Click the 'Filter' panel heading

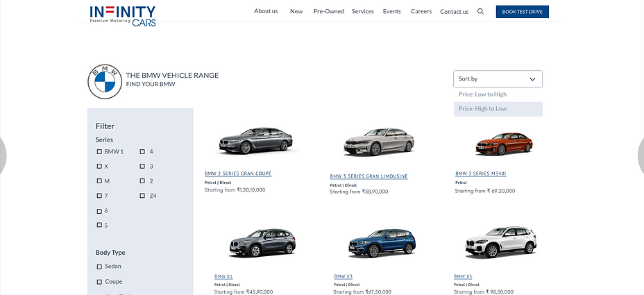(x=105, y=126)
